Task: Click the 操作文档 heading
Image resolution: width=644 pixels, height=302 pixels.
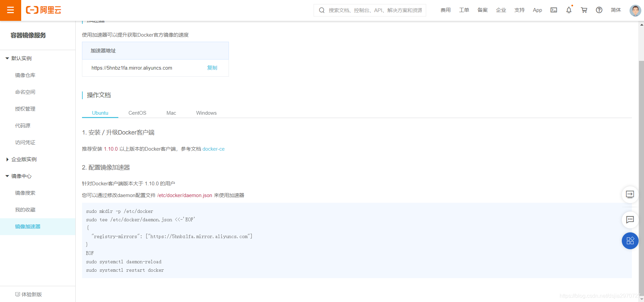Action: coord(99,95)
